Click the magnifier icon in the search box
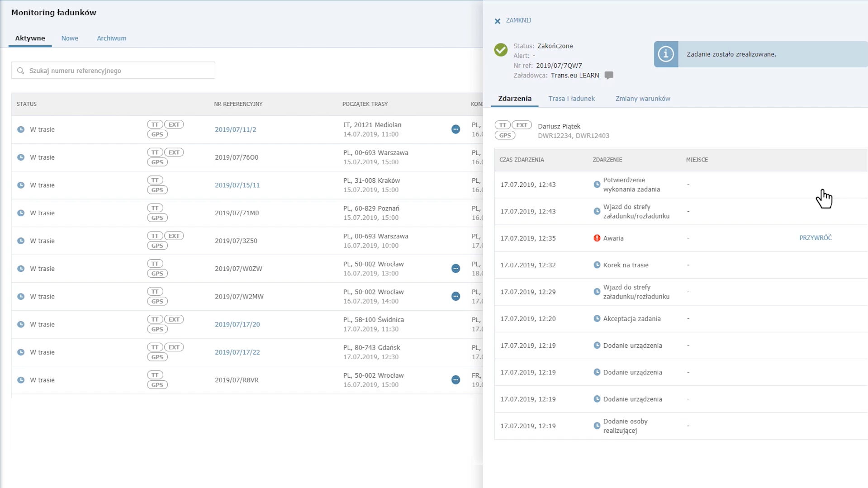 [x=20, y=71]
